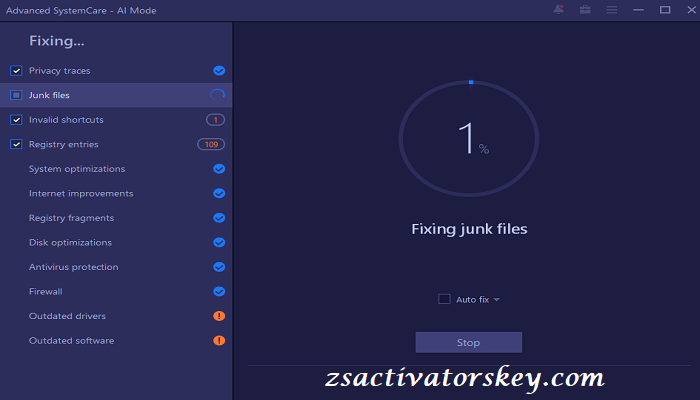Select the System optimizations item

(x=77, y=169)
